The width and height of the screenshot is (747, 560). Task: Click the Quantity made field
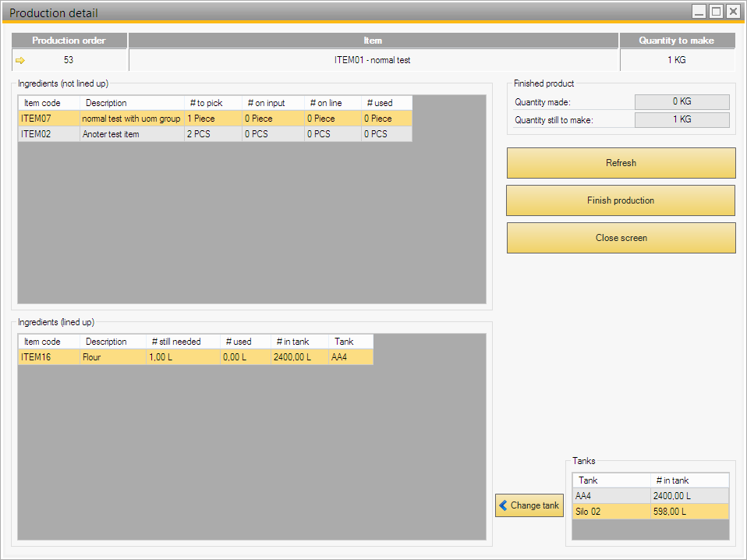coord(682,102)
